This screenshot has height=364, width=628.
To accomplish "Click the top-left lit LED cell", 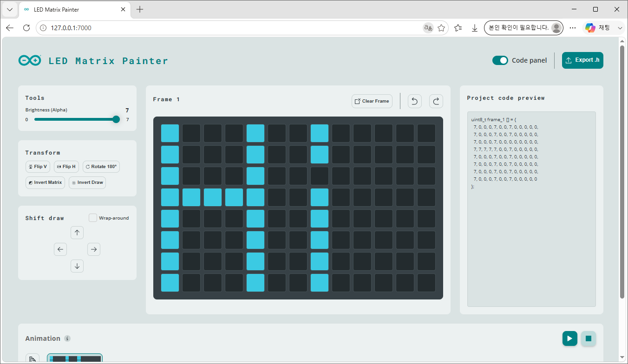I will pos(170,133).
